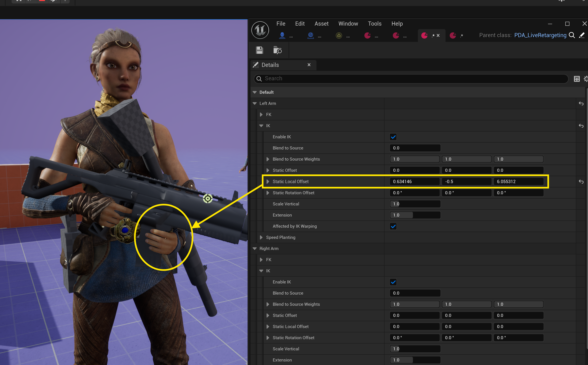Expand Speed Planting section

tap(261, 238)
